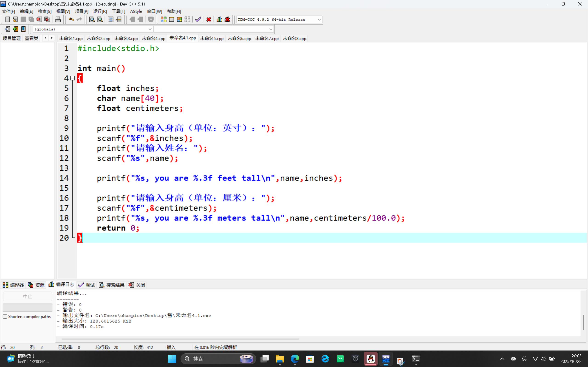Screen dimensions: 588x367
Task: Expand the (globals) scope dropdown
Action: pyautogui.click(x=150, y=29)
